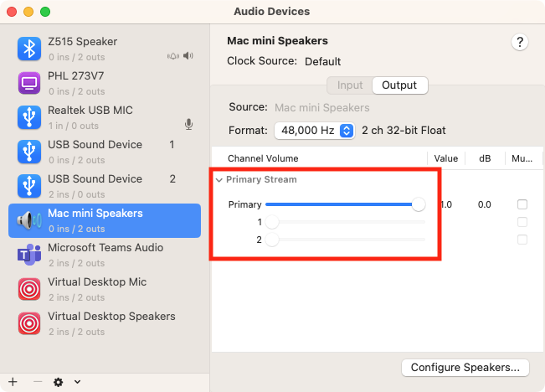Image resolution: width=545 pixels, height=392 pixels.
Task: Click the Value column header
Action: [x=445, y=158]
